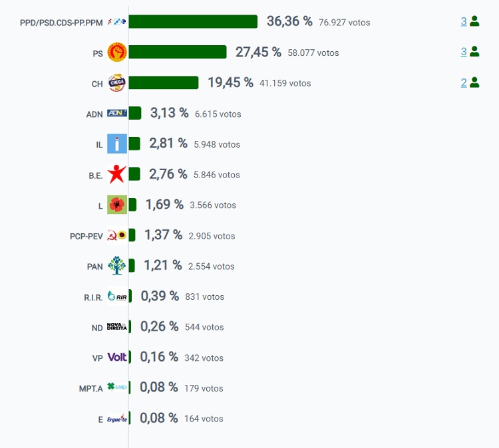Click the ADN party logo
This screenshot has width=499, height=448.
(x=117, y=114)
